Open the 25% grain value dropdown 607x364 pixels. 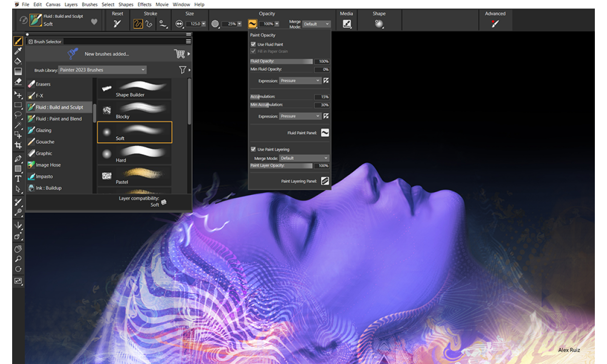coord(240,23)
